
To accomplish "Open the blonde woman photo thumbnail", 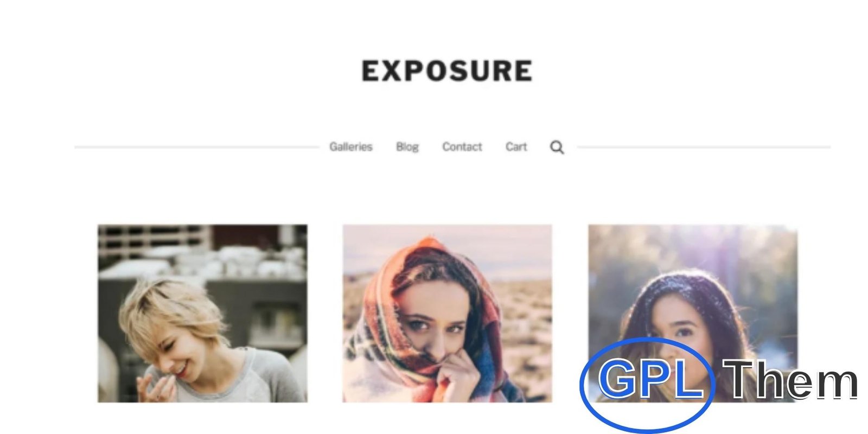I will 202,314.
